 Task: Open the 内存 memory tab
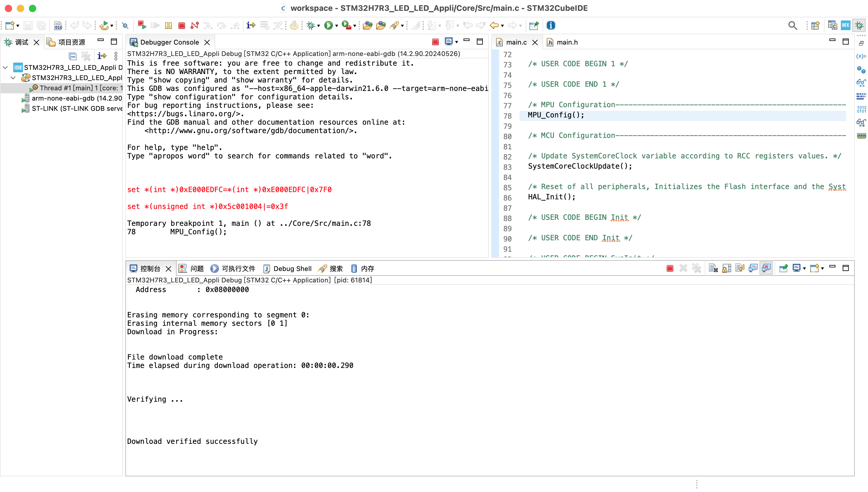pyautogui.click(x=363, y=269)
